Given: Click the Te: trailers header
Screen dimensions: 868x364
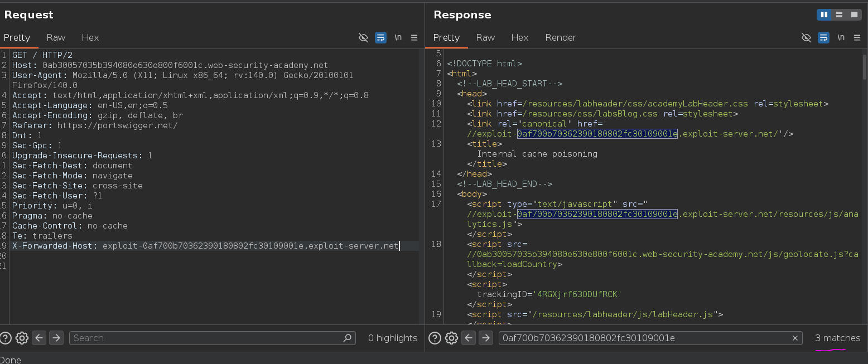Looking at the screenshot, I should point(42,236).
